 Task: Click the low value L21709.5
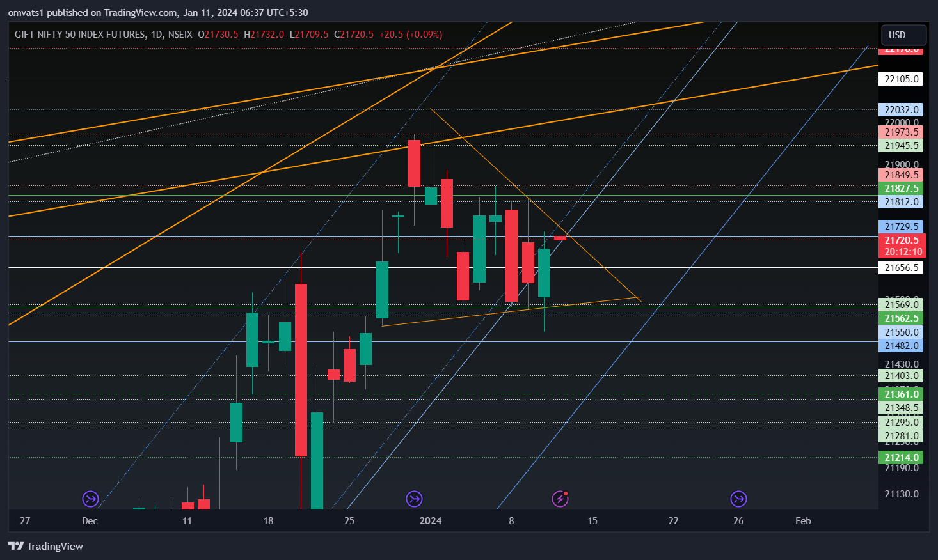(309, 35)
